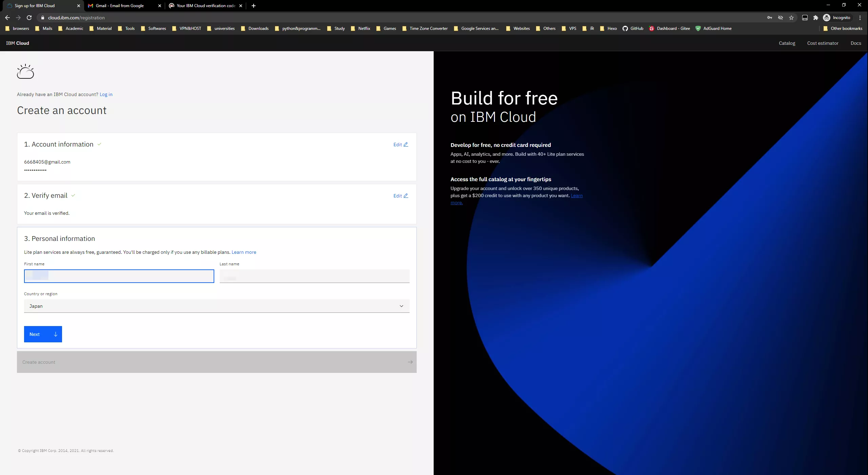Open Catalog in IBM Cloud header
The image size is (868, 475).
[787, 43]
